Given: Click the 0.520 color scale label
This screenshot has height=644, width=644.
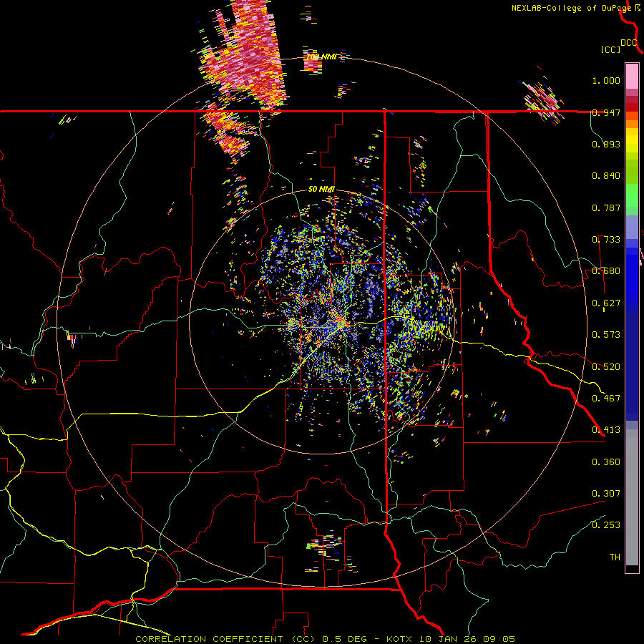Looking at the screenshot, I should point(606,367).
